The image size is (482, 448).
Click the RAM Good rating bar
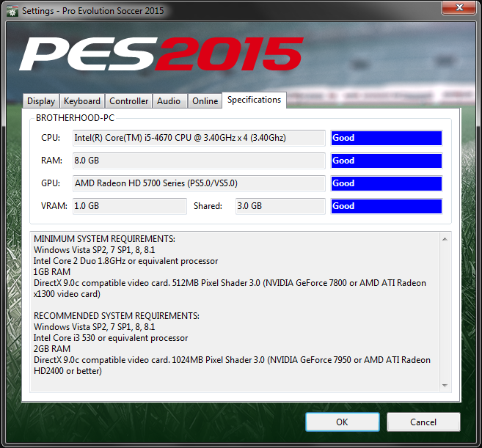pos(387,161)
